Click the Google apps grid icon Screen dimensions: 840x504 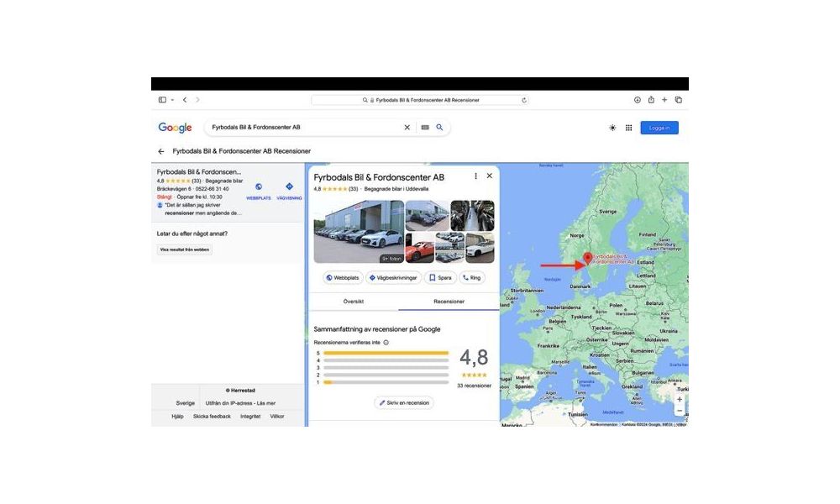coord(628,128)
